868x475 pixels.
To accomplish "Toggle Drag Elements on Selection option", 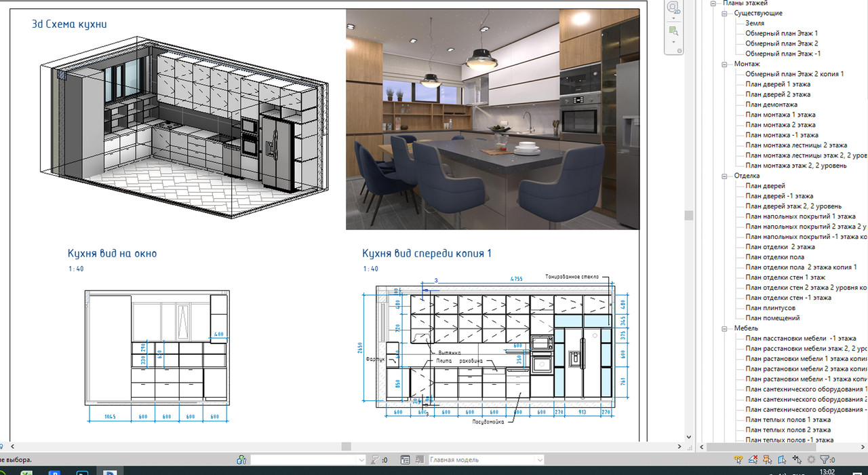I will pyautogui.click(x=797, y=459).
